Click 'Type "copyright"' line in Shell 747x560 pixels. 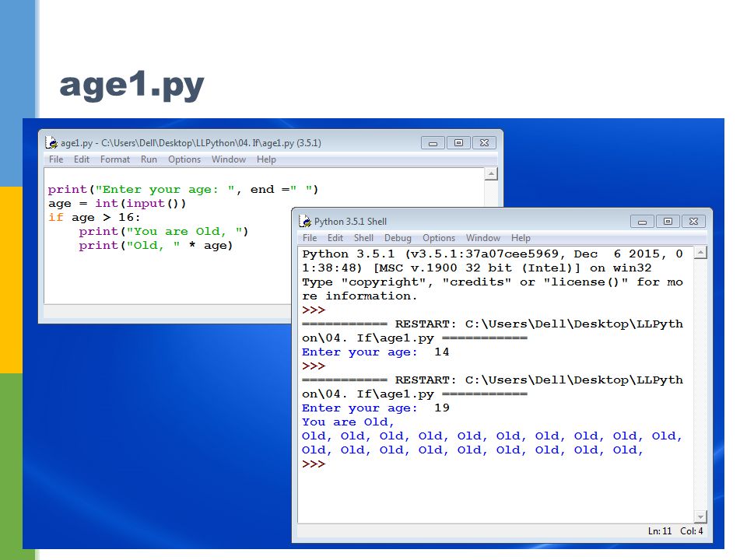493,289
